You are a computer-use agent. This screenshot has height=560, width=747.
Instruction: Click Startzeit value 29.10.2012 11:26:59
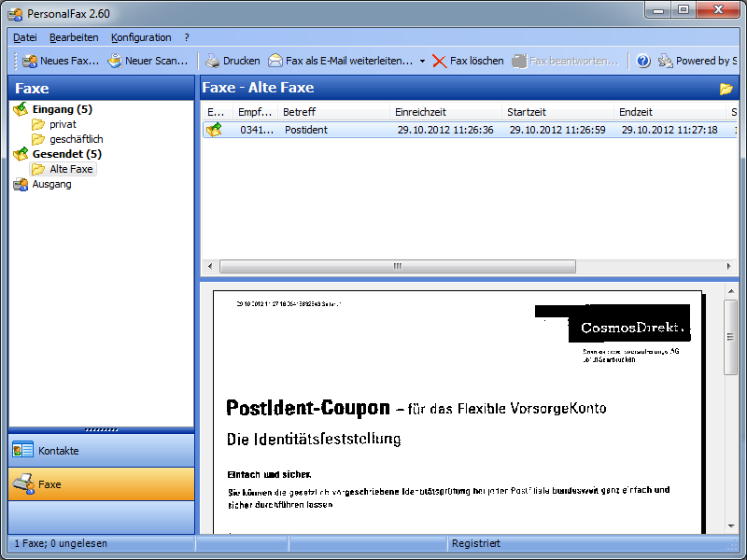coord(557,130)
